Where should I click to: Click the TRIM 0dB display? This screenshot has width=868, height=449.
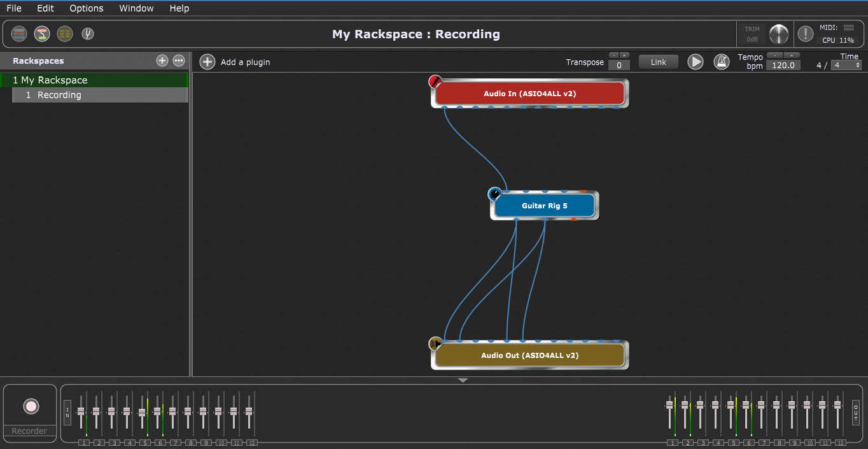(x=752, y=34)
